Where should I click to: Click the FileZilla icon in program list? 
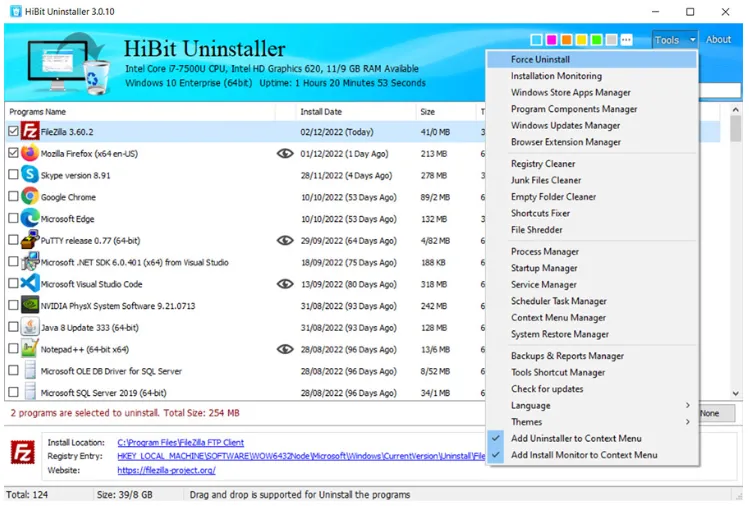[30, 131]
